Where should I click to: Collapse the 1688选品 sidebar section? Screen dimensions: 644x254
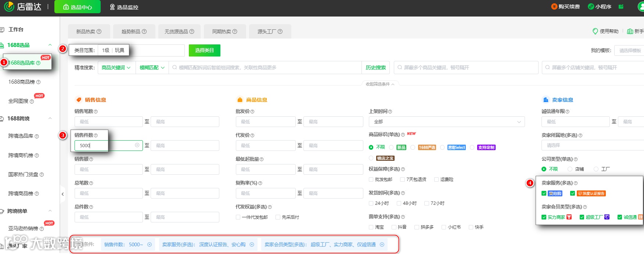point(50,45)
